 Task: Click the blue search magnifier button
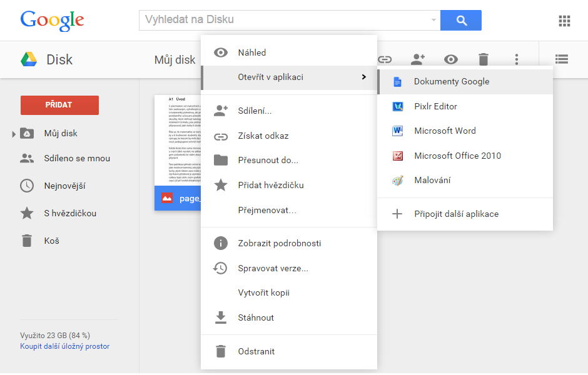[461, 20]
